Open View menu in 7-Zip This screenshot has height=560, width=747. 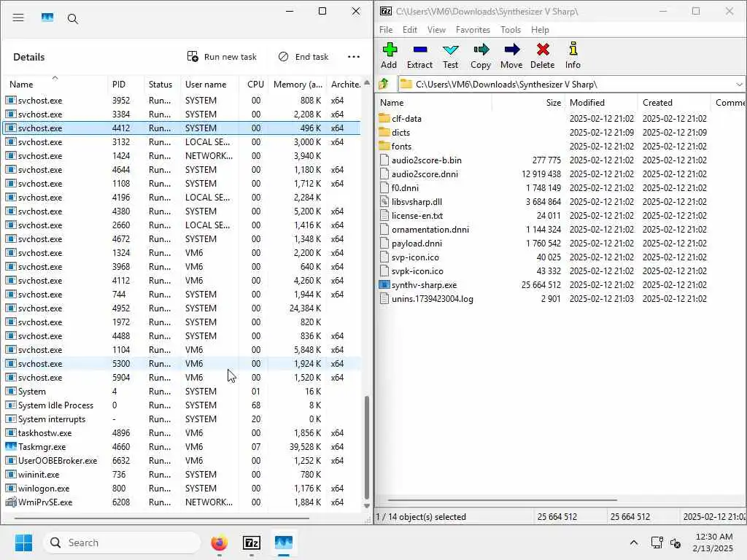[436, 29]
